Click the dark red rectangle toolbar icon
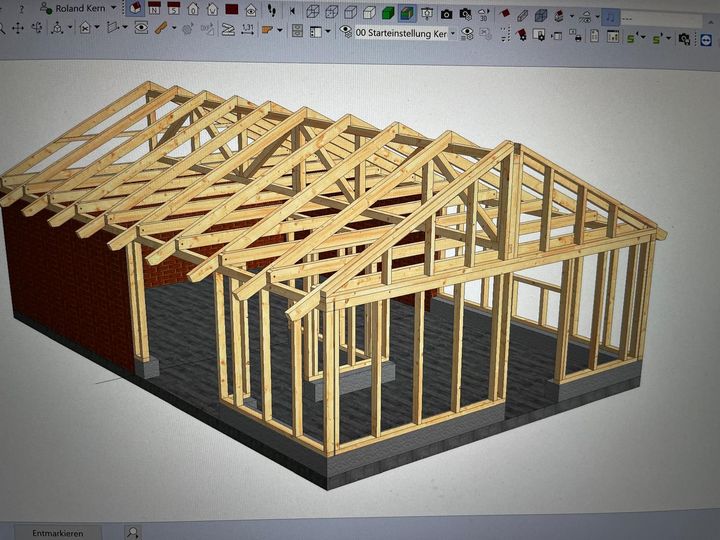This screenshot has width=720, height=540. [x=231, y=10]
